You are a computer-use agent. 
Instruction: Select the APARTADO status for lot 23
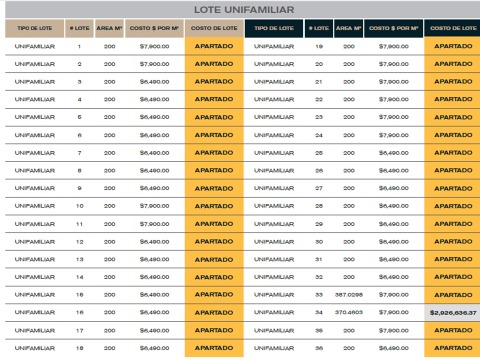click(453, 117)
